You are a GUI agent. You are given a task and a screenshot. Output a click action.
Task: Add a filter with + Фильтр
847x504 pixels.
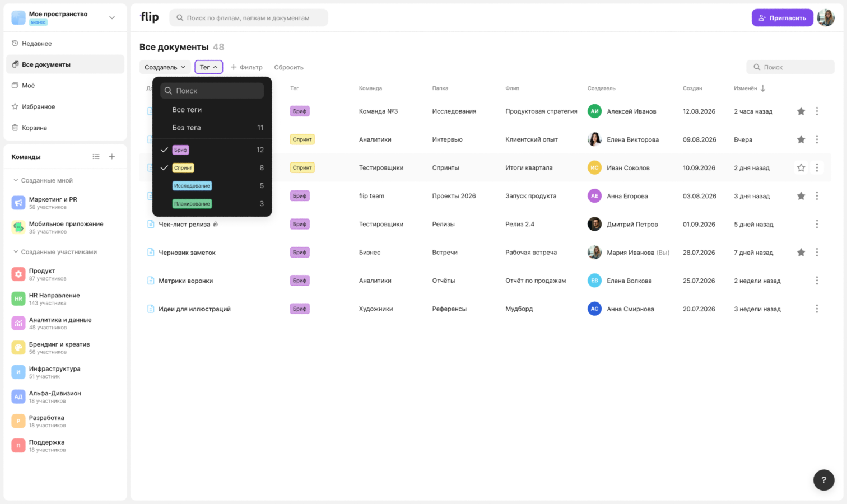coord(246,67)
